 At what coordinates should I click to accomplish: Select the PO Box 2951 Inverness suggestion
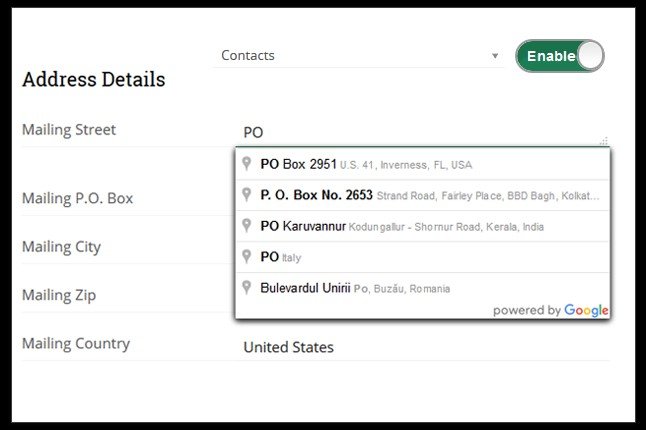pyautogui.click(x=423, y=164)
